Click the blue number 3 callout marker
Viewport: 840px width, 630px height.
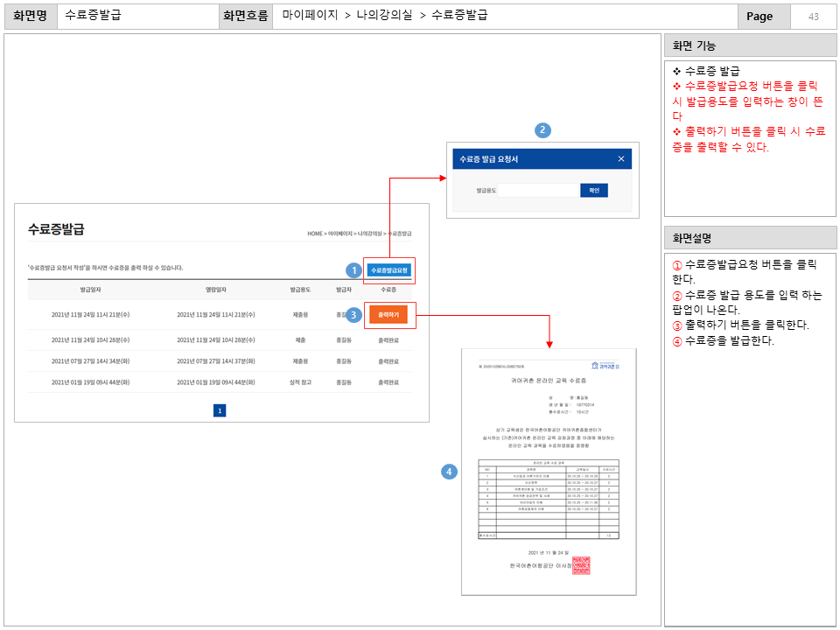pos(353,313)
